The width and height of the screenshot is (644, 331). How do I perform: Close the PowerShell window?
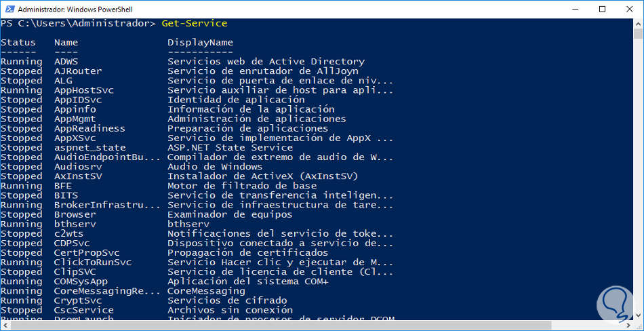coord(630,9)
